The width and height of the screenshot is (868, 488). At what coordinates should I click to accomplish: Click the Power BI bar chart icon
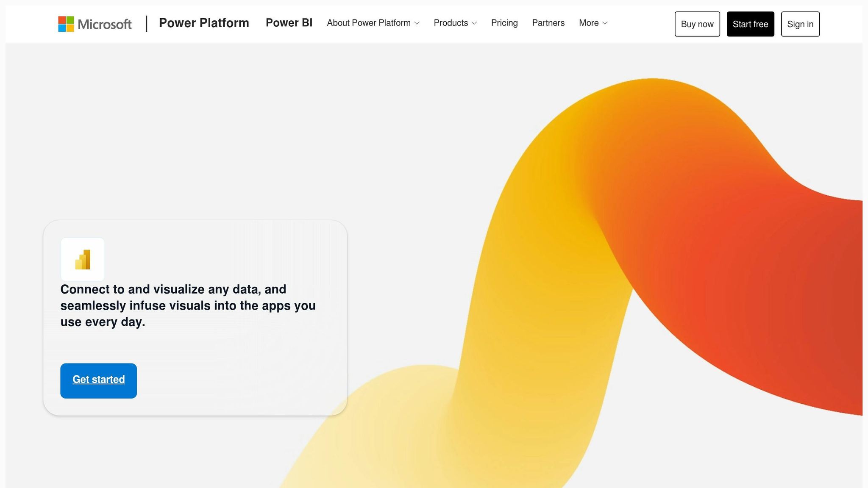click(83, 259)
